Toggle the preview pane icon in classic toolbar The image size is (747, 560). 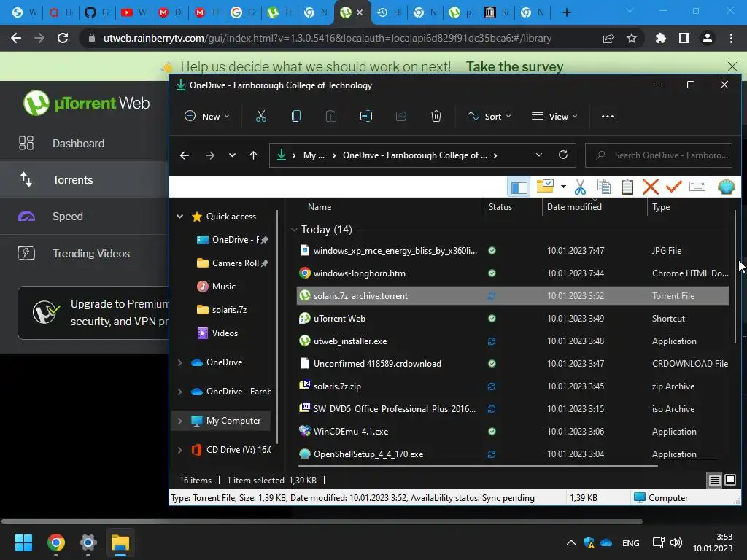519,187
